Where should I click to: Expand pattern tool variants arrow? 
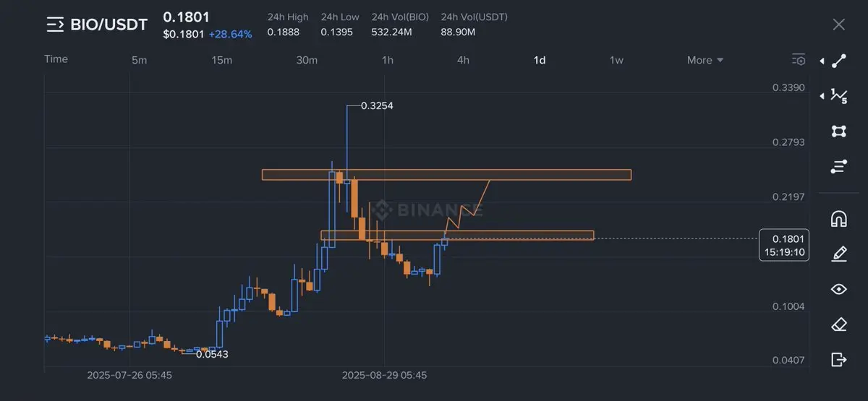click(822, 95)
